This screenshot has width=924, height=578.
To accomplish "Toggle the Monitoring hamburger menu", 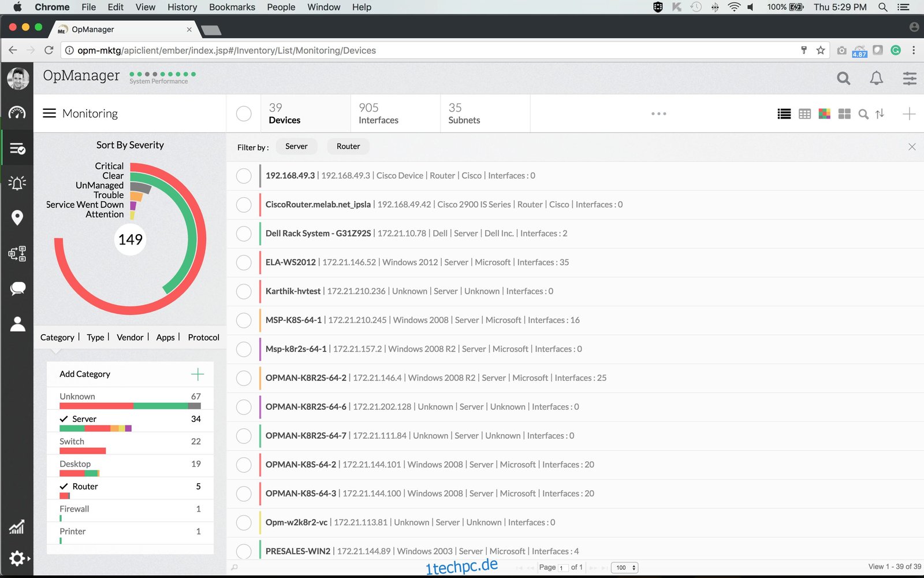I will 50,113.
